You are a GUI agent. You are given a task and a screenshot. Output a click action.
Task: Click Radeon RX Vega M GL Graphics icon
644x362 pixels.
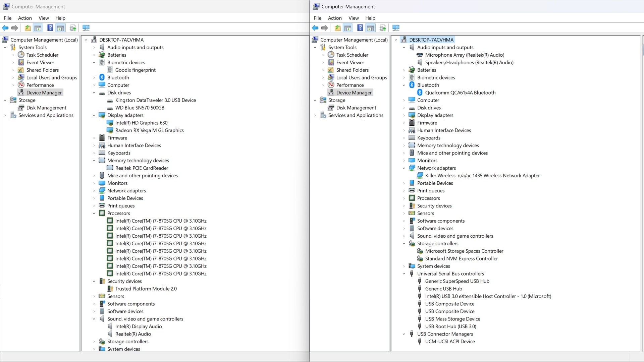click(x=110, y=130)
